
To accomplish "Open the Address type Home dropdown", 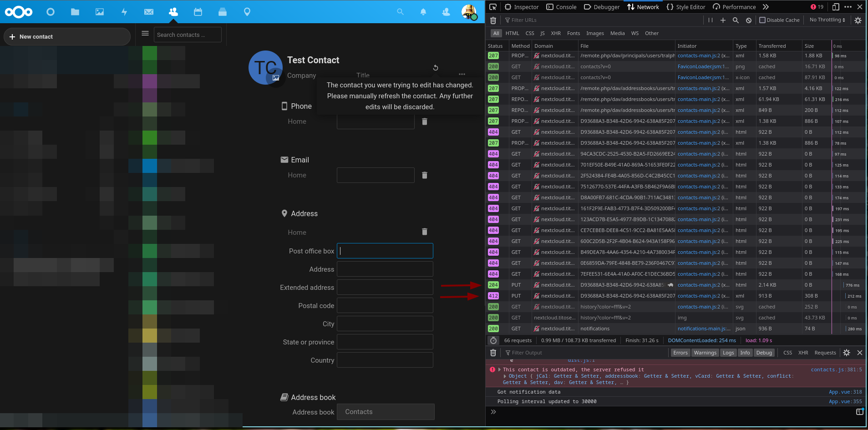I will click(297, 233).
